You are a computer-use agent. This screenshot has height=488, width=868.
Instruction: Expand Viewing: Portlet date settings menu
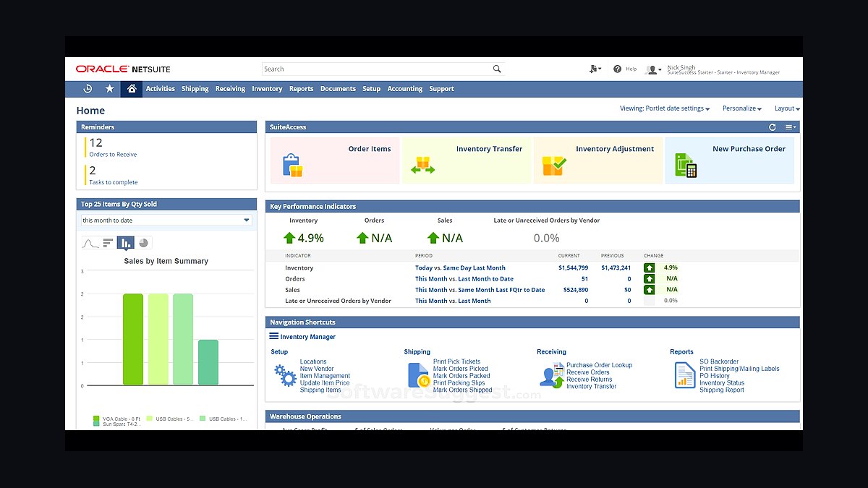(x=665, y=108)
